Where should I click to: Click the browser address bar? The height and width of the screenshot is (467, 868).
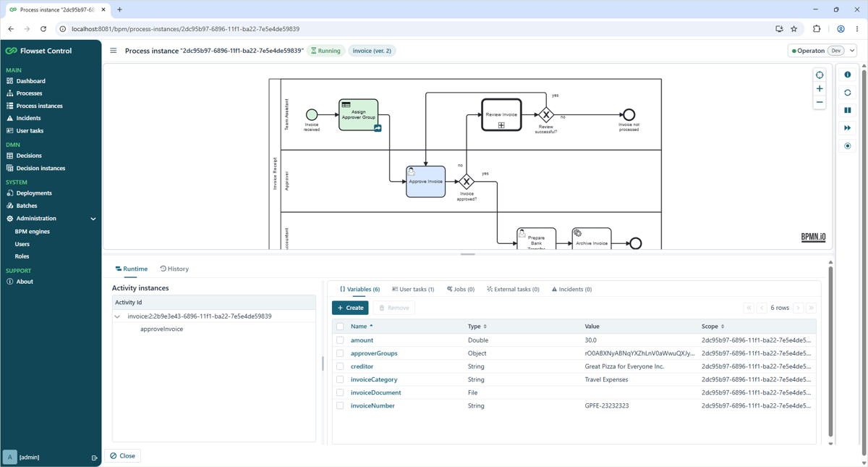[412, 29]
